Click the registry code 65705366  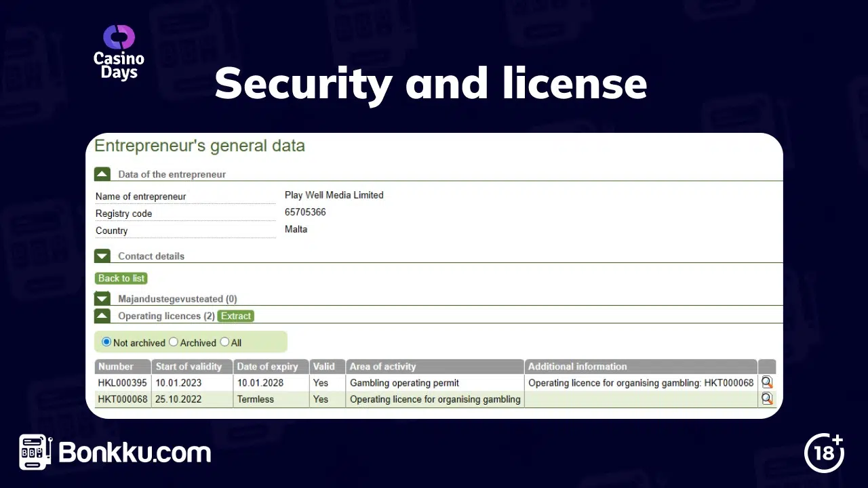point(305,212)
